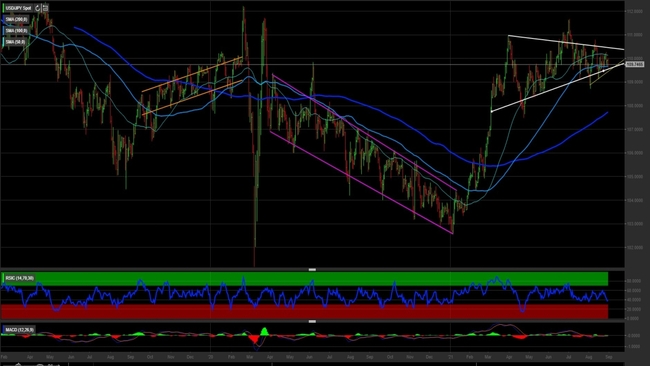The height and width of the screenshot is (366, 650).
Task: Select the USD/JPY Spot series label
Action: 18,8
